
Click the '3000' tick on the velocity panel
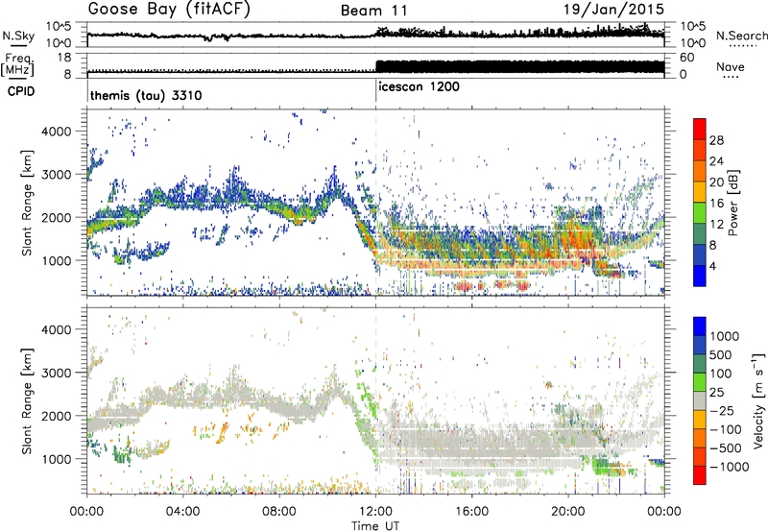[x=56, y=373]
